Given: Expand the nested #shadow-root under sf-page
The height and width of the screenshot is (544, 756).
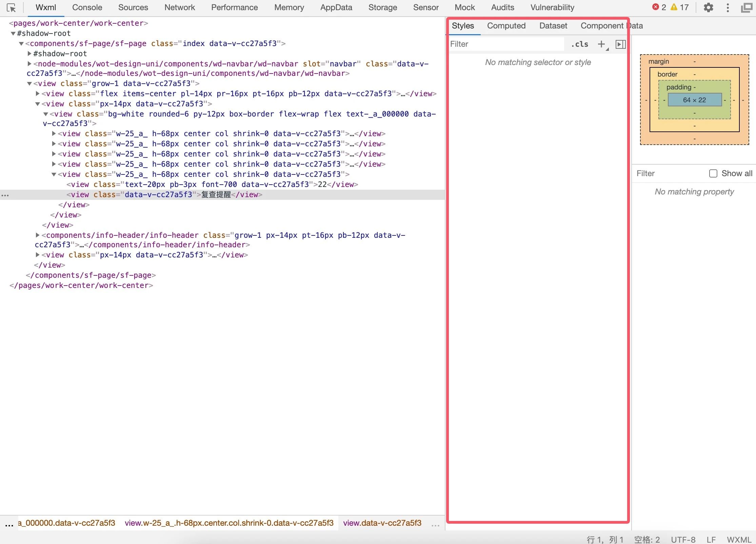Looking at the screenshot, I should pos(29,54).
